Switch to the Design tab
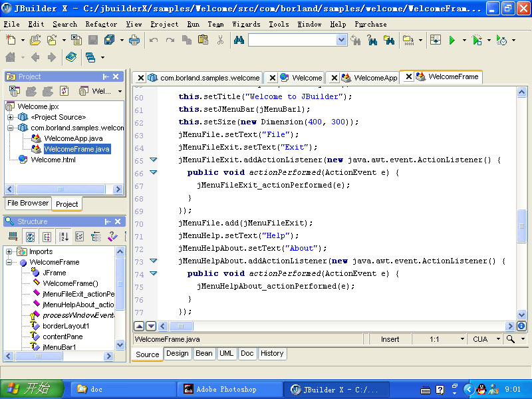532x399 pixels. (177, 354)
